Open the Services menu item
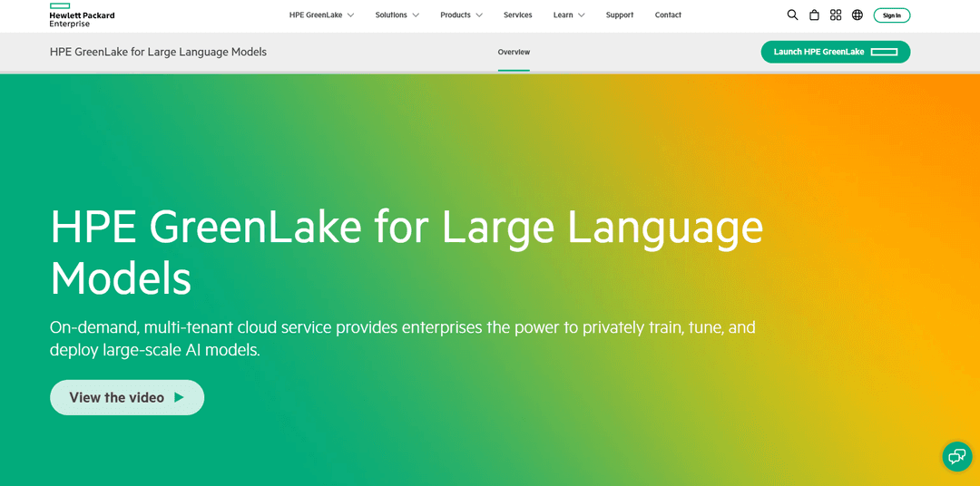The width and height of the screenshot is (980, 486). click(518, 15)
